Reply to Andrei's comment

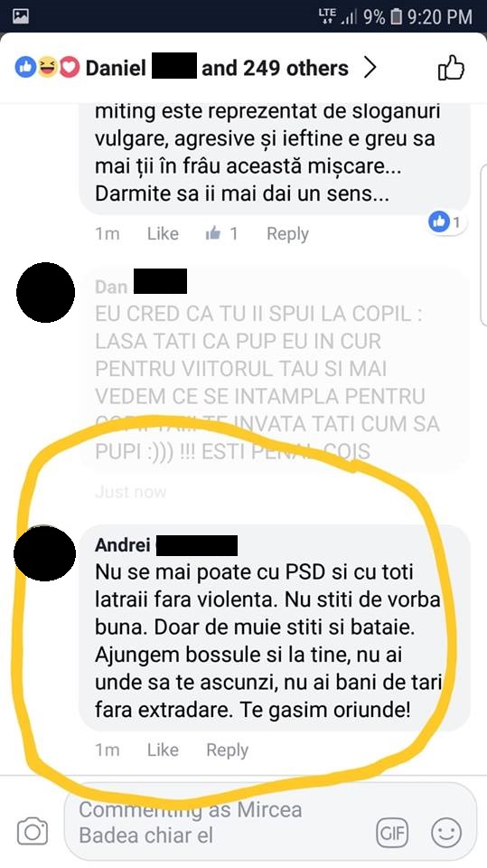pyautogui.click(x=227, y=750)
